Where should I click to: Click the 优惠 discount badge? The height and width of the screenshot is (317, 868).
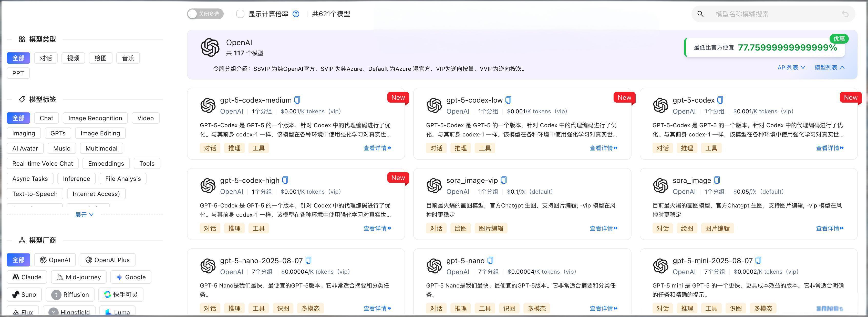(839, 39)
